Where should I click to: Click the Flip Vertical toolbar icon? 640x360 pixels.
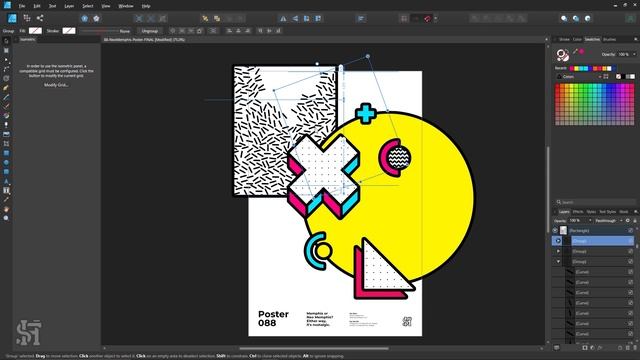295,18
